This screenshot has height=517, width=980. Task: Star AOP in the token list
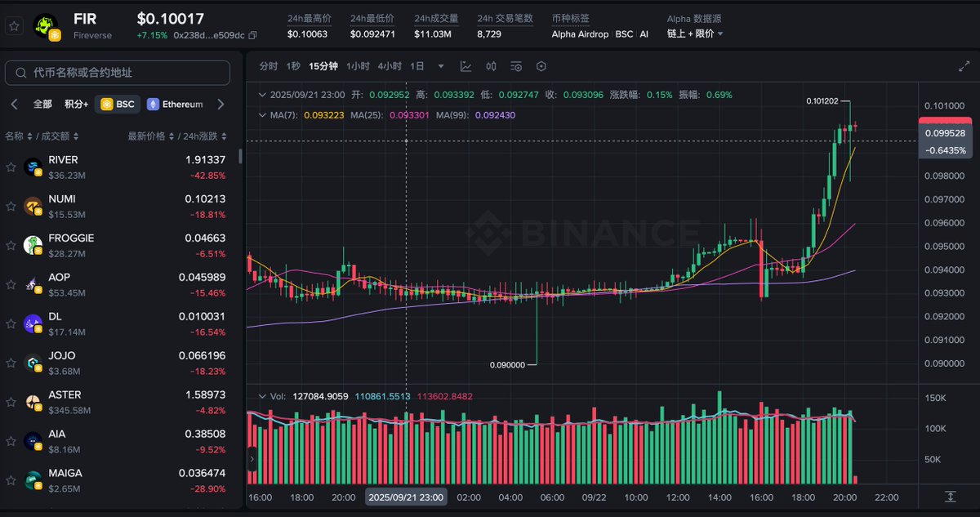pos(11,284)
